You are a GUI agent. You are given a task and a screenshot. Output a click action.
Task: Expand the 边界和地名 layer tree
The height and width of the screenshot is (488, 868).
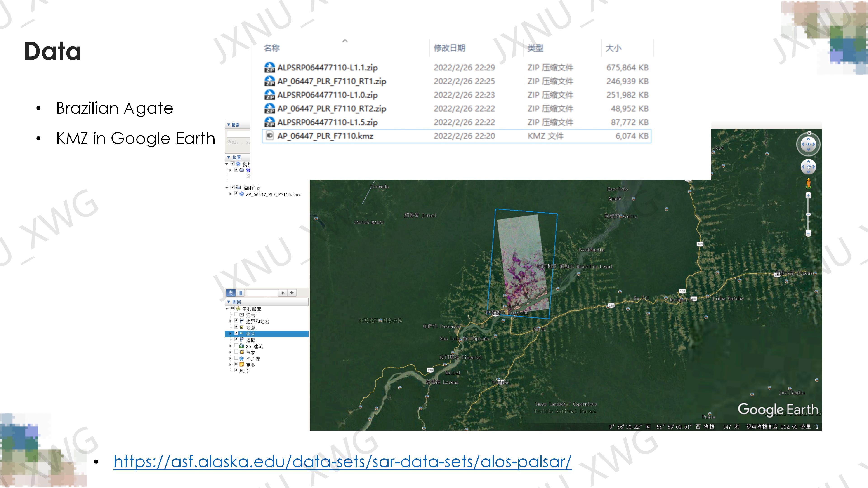pos(231,321)
